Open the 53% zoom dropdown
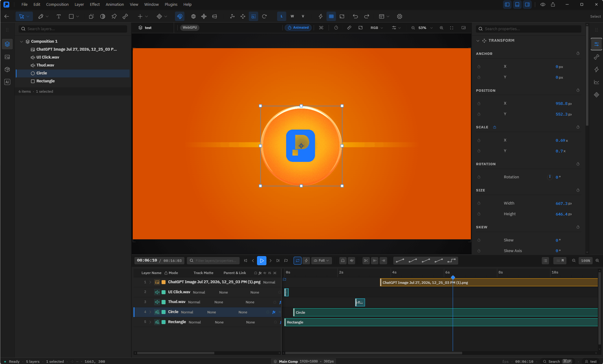The image size is (603, 364). point(426,28)
